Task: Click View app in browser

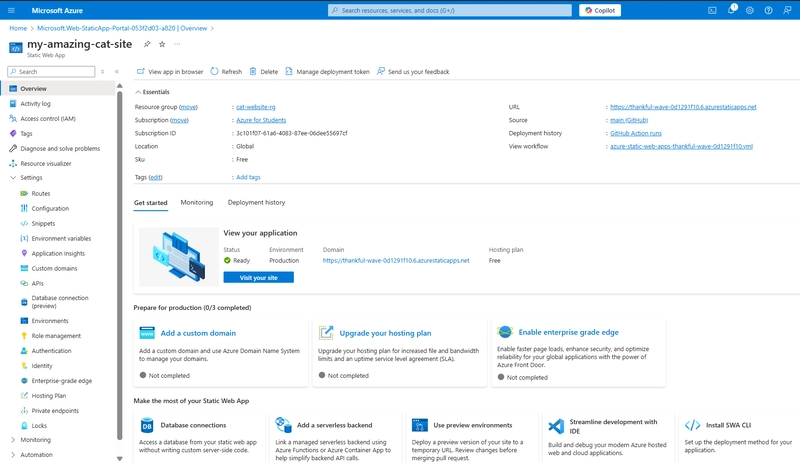Action: (170, 72)
